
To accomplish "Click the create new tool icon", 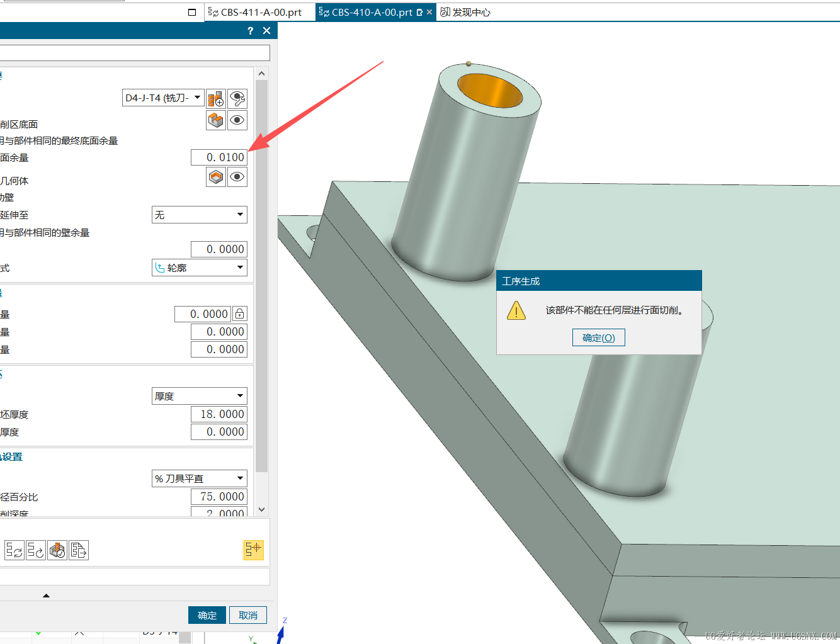I will tap(216, 99).
